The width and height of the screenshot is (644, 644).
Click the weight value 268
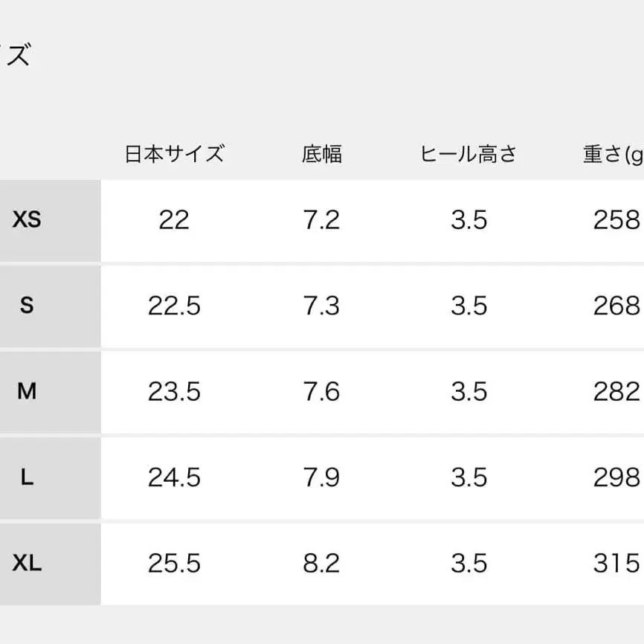(616, 306)
